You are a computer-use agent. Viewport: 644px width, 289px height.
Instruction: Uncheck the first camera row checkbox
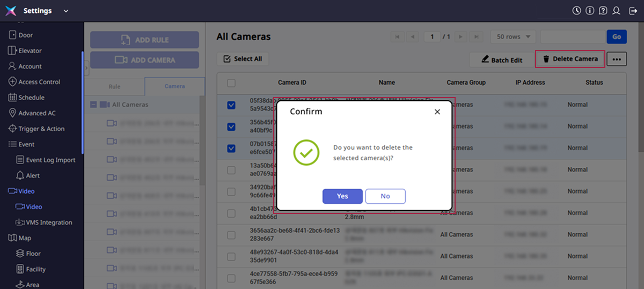click(231, 105)
